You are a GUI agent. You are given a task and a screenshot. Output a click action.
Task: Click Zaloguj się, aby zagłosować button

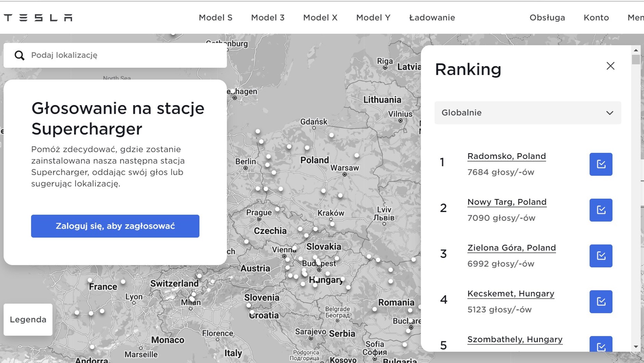click(x=115, y=226)
